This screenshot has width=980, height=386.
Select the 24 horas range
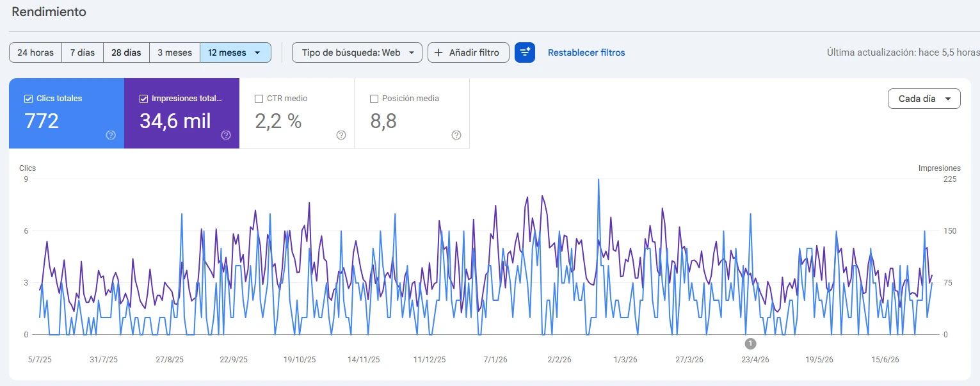pyautogui.click(x=35, y=52)
